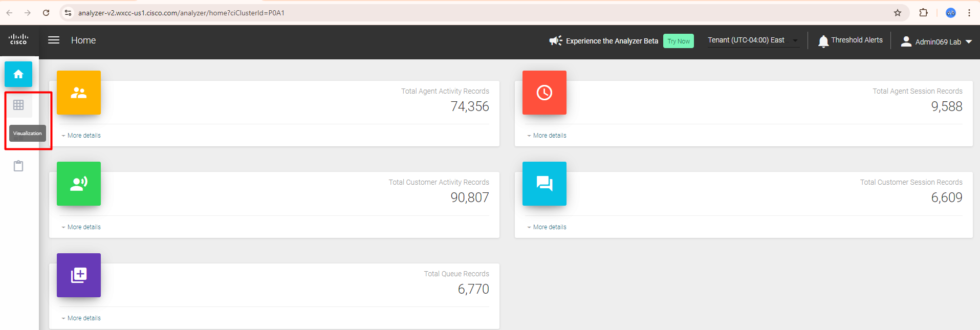
Task: Expand More details for Customer Activity Records
Action: click(81, 227)
